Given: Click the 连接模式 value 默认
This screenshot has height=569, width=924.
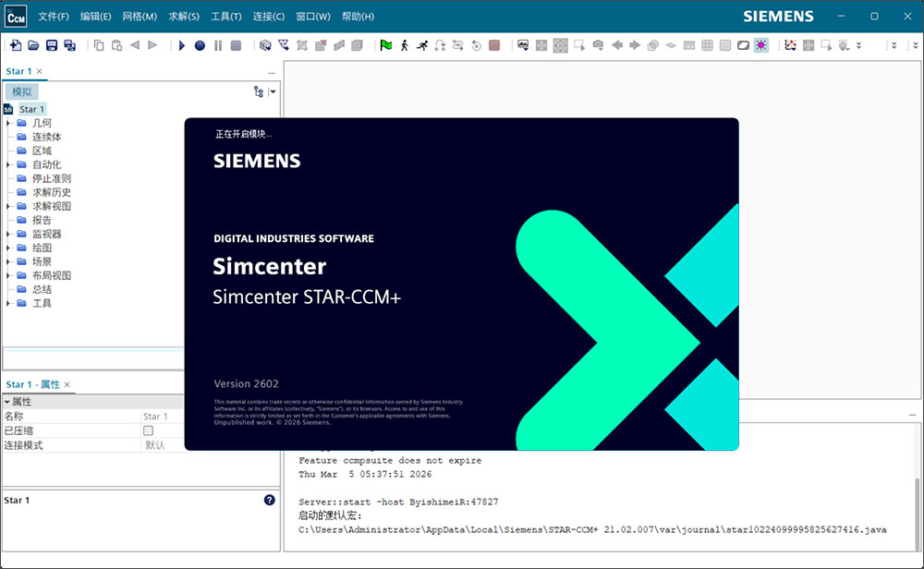Looking at the screenshot, I should (155, 445).
